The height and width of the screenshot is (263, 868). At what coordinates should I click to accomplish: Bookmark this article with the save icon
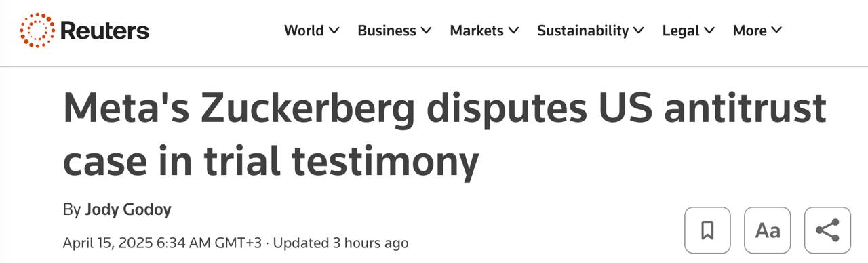[707, 230]
